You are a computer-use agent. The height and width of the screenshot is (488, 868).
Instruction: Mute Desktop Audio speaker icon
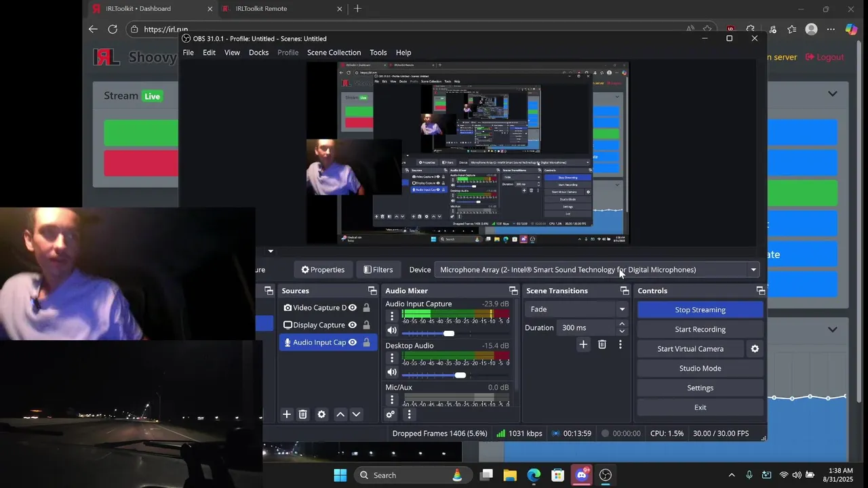click(x=391, y=372)
